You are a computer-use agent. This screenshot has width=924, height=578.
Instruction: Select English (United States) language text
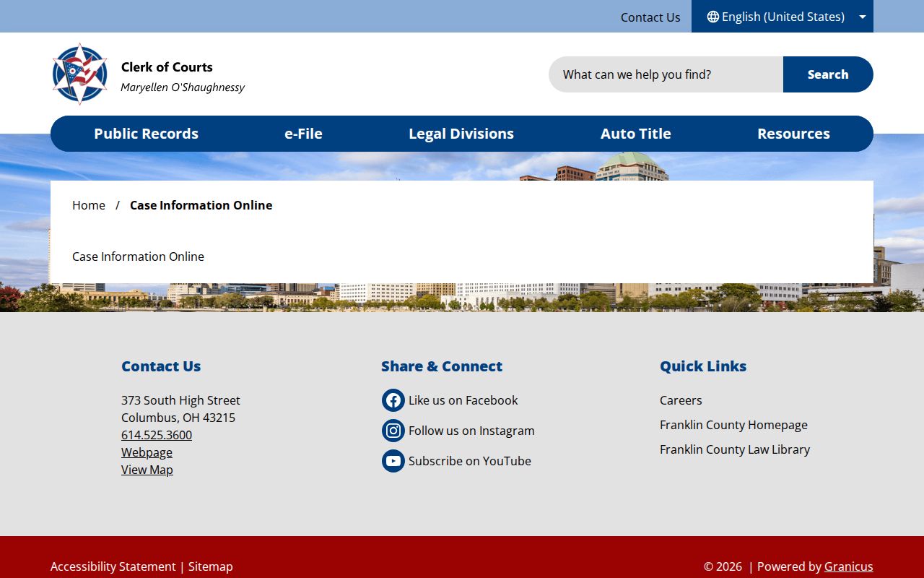783,17
